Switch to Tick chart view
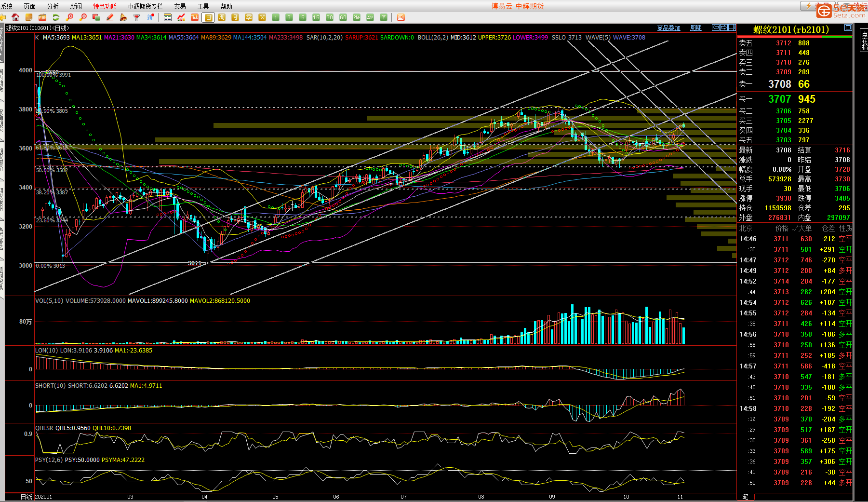 click(195, 17)
